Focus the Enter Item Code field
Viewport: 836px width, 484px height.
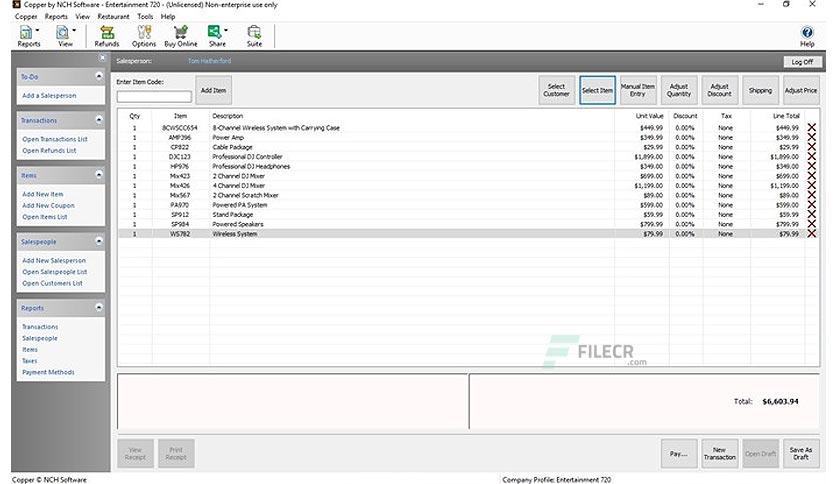[x=154, y=96]
